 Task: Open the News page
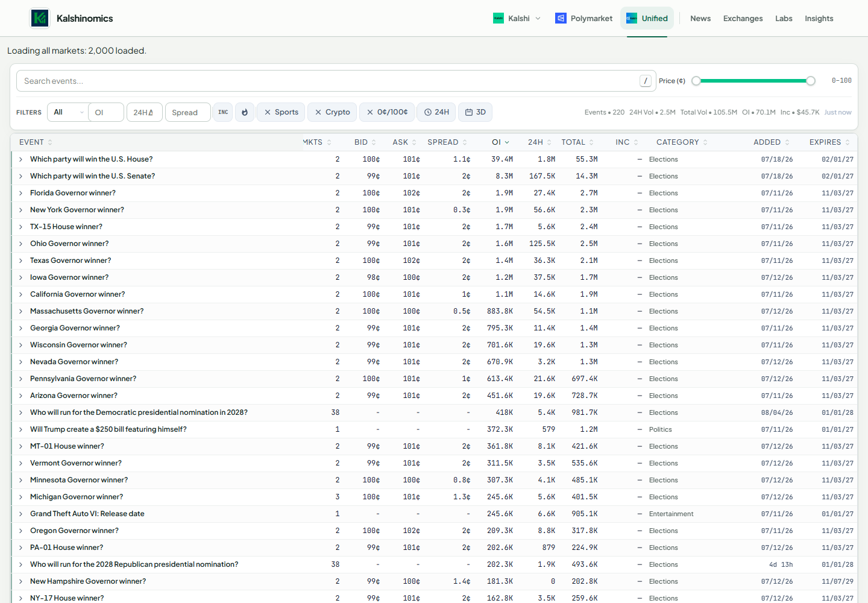click(x=700, y=19)
